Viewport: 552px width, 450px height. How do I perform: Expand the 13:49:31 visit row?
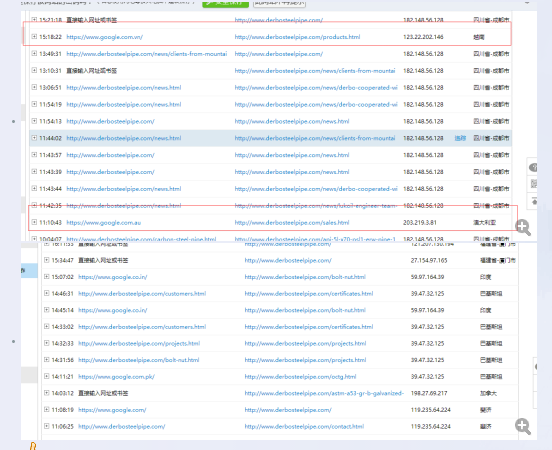pyautogui.click(x=34, y=54)
